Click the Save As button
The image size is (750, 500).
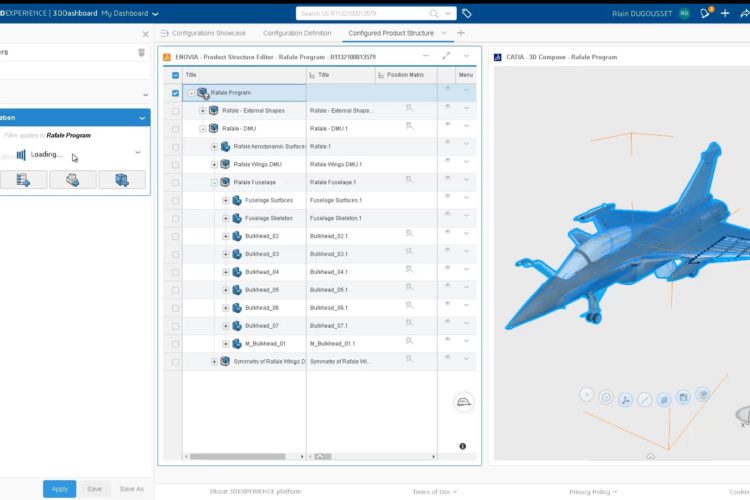(132, 489)
